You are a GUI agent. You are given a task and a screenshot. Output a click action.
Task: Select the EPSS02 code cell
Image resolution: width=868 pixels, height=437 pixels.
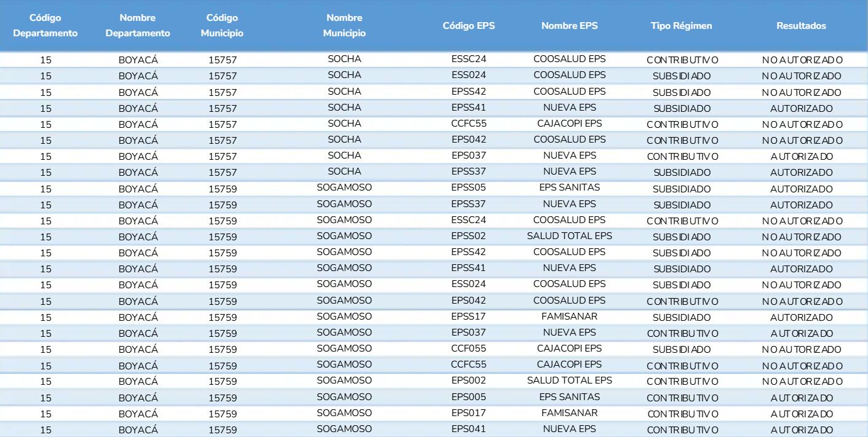pyautogui.click(x=469, y=236)
